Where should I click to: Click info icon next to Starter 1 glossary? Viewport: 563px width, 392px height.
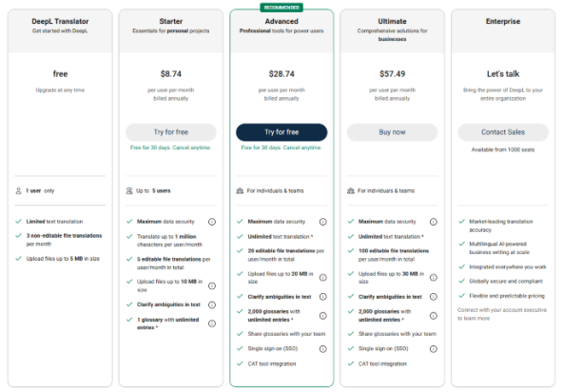212,323
